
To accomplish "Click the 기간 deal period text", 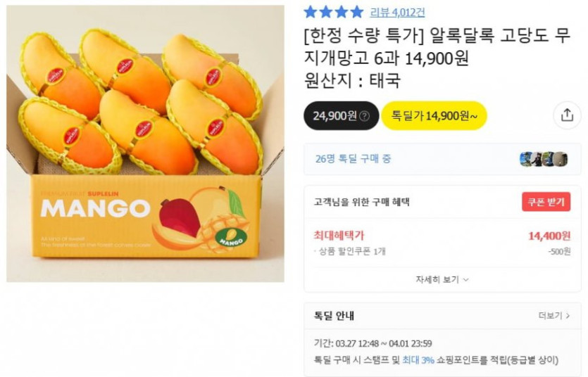I will click(x=373, y=343).
